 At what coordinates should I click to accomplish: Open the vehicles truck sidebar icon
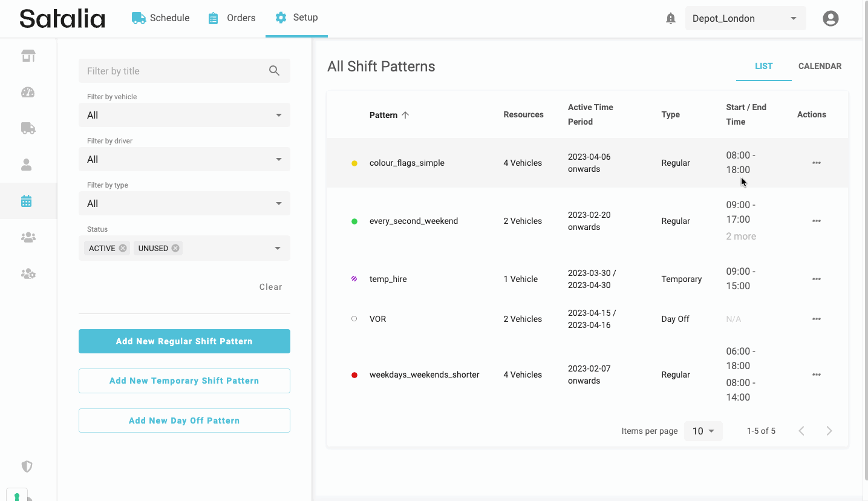28,128
